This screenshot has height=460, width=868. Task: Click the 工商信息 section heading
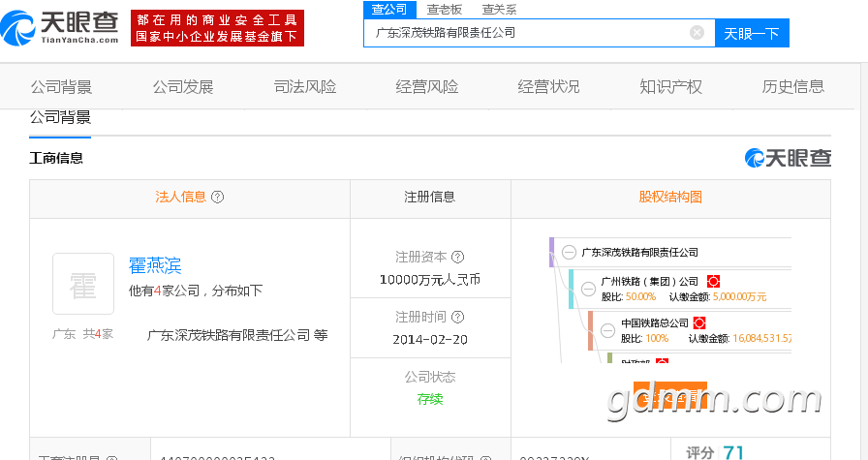(56, 158)
